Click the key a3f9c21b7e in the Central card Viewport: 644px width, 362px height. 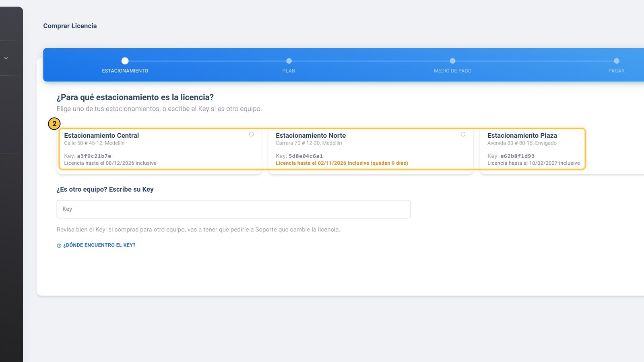pos(94,156)
